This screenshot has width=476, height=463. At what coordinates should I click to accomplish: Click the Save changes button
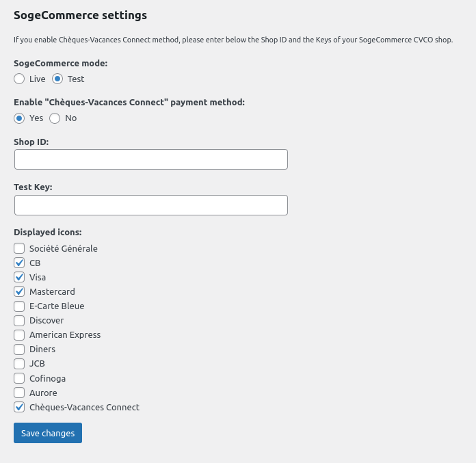[48, 433]
